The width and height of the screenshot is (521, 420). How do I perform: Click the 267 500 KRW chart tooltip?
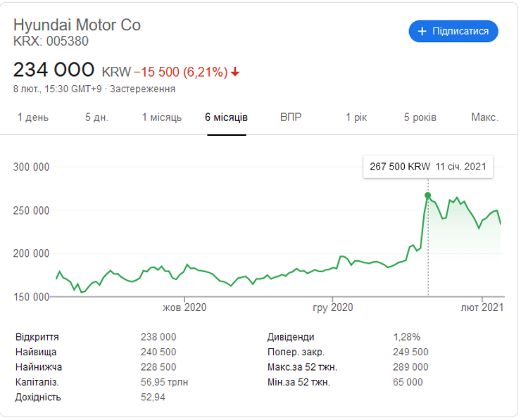[x=427, y=167]
